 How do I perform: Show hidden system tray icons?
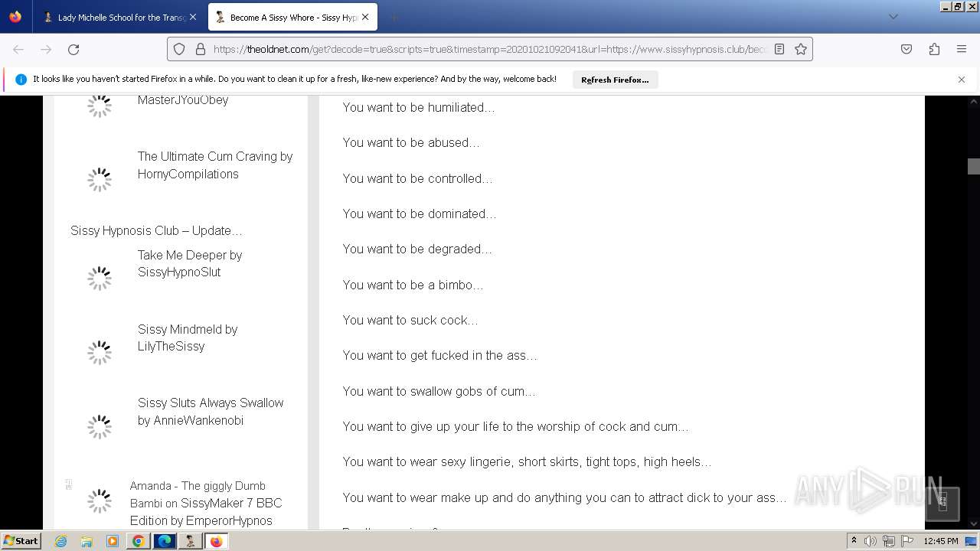[x=854, y=541]
